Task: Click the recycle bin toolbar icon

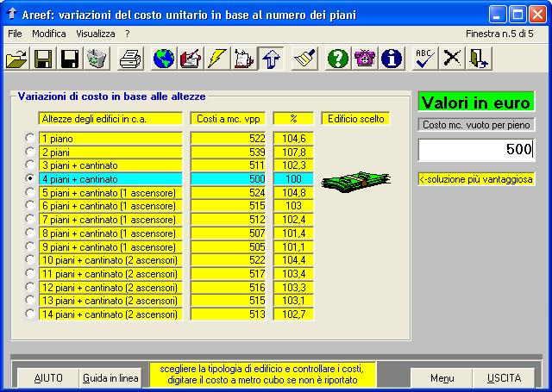Action: (x=96, y=59)
